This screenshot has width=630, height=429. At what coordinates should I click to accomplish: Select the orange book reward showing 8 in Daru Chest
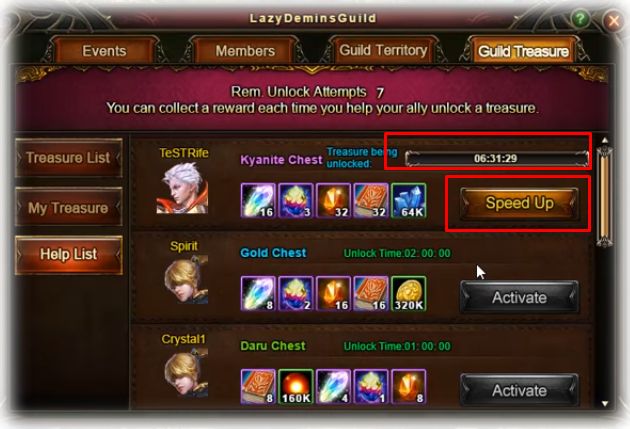(x=258, y=386)
